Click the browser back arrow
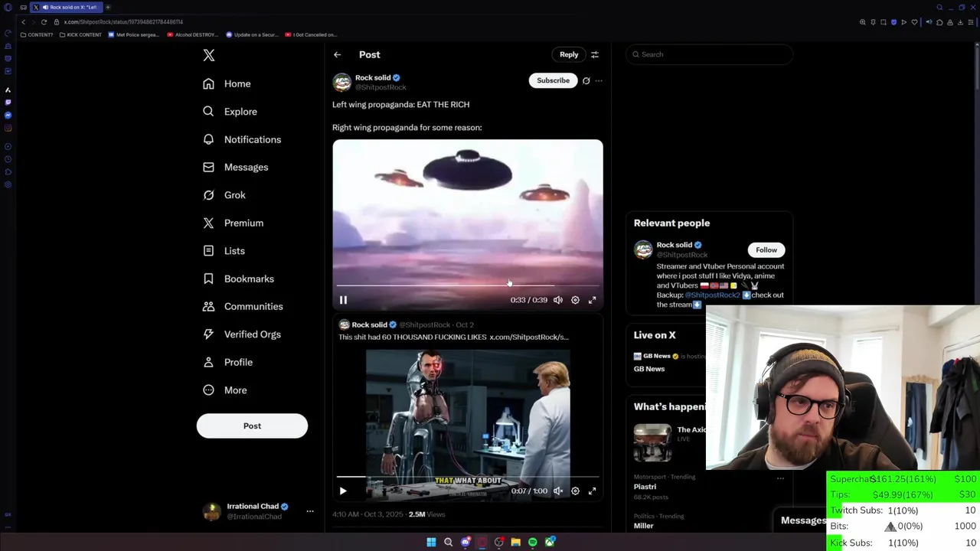Screen dimensions: 980x551 [x=23, y=22]
